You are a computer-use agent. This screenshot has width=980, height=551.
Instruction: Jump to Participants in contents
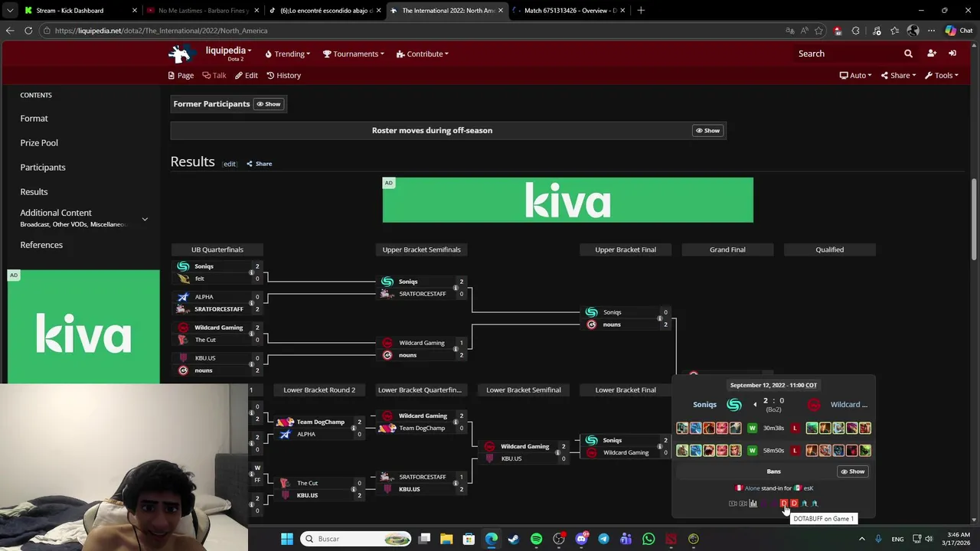(x=43, y=168)
